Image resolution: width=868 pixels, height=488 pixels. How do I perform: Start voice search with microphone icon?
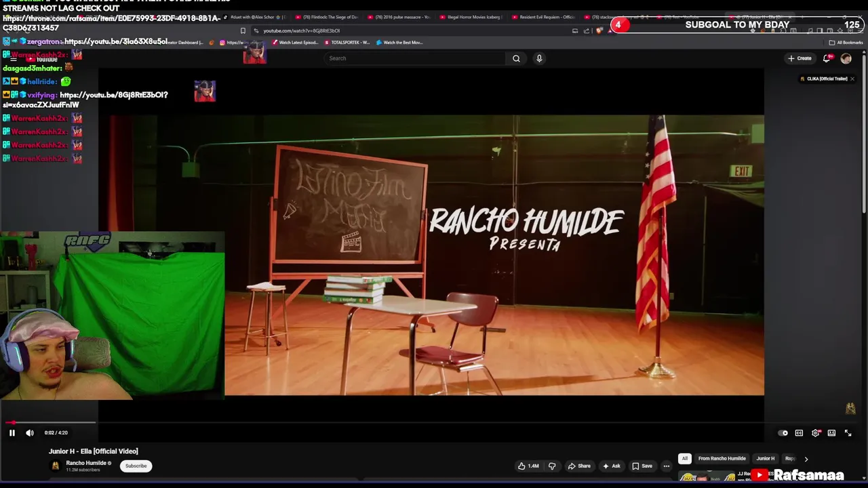coord(539,58)
